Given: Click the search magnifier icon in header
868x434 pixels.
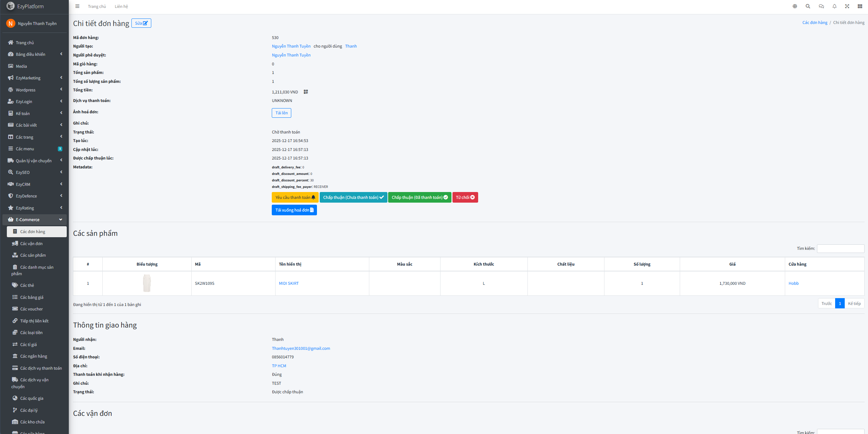Looking at the screenshot, I should click(x=808, y=6).
